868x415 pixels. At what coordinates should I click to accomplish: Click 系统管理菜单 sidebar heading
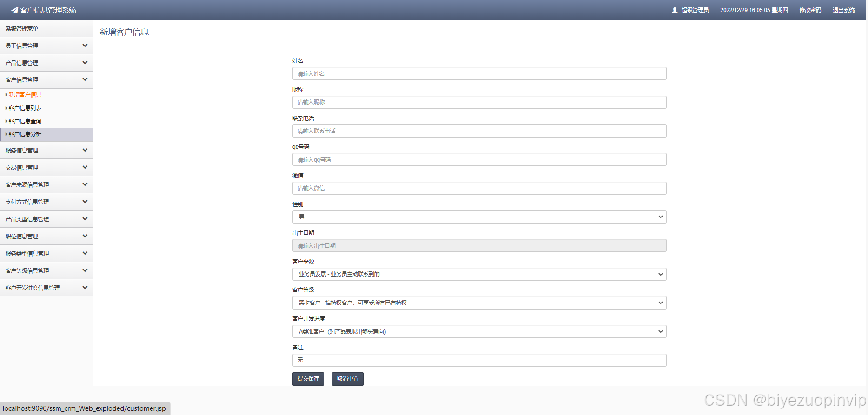tap(22, 29)
